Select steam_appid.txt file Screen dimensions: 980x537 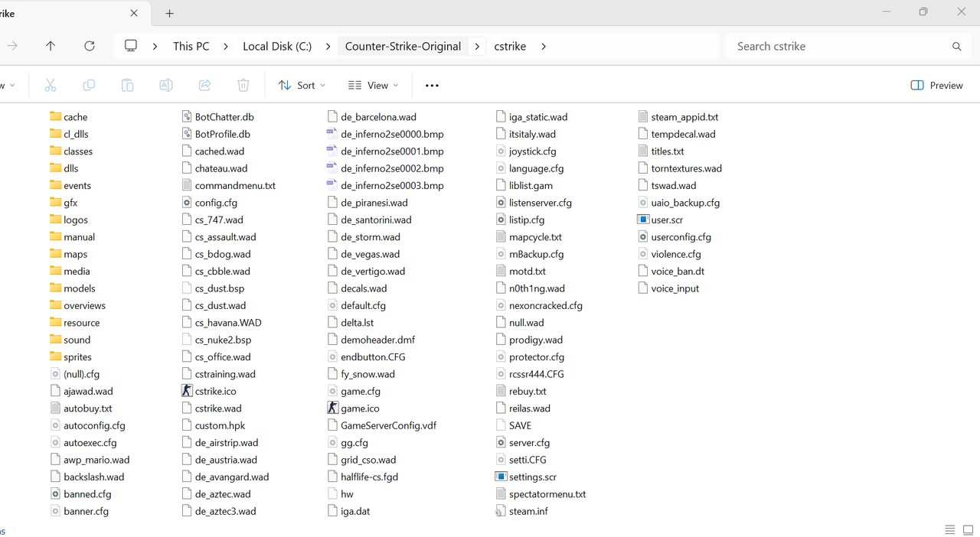pyautogui.click(x=678, y=116)
